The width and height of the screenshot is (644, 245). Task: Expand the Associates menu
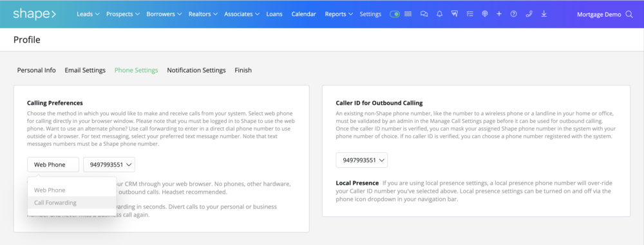242,14
